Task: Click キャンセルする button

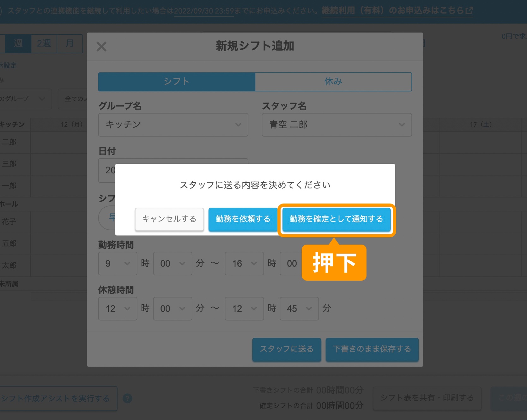Action: [169, 219]
